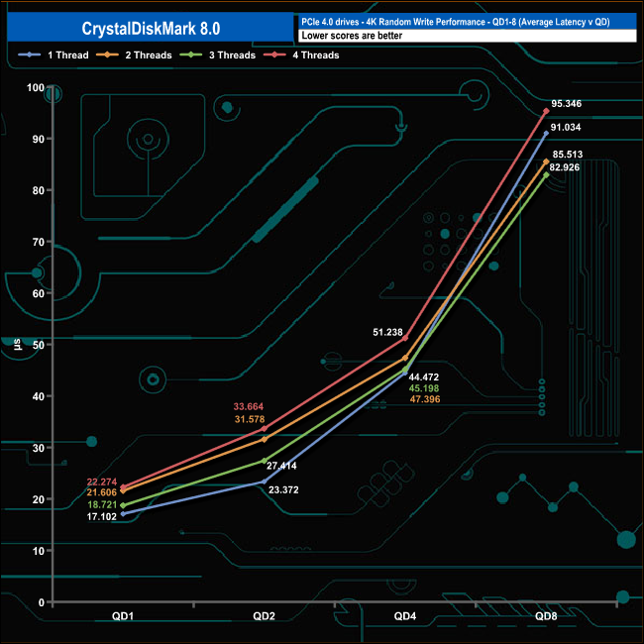Image resolution: width=644 pixels, height=644 pixels.
Task: Select the 31.578 data label
Action: click(250, 419)
